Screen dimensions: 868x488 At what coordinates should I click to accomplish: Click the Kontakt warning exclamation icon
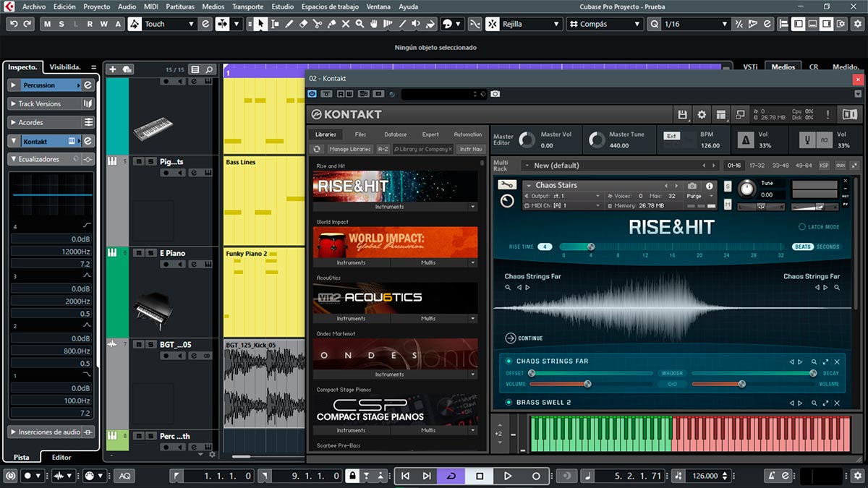click(828, 114)
